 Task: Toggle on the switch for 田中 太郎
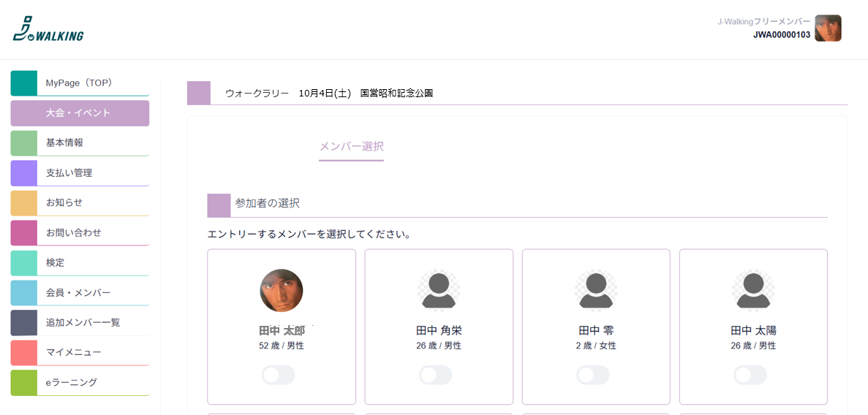(x=279, y=375)
